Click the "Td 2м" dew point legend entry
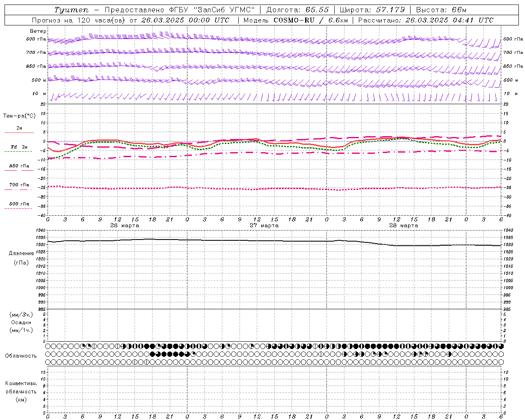This screenshot has width=525, height=420. [x=19, y=147]
